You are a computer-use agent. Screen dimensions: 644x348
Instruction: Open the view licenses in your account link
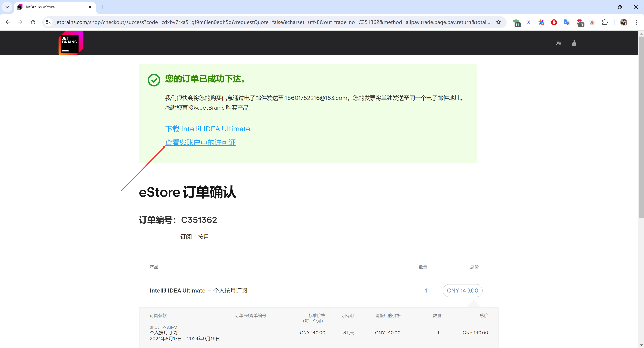click(x=200, y=142)
